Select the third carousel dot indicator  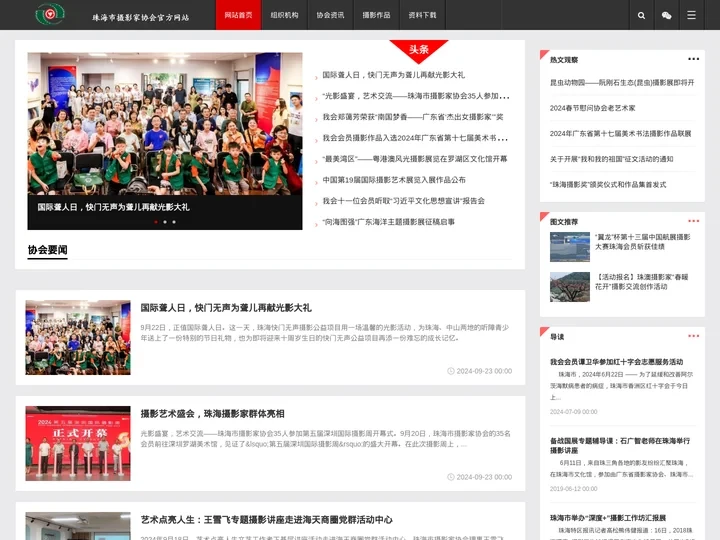(174, 222)
